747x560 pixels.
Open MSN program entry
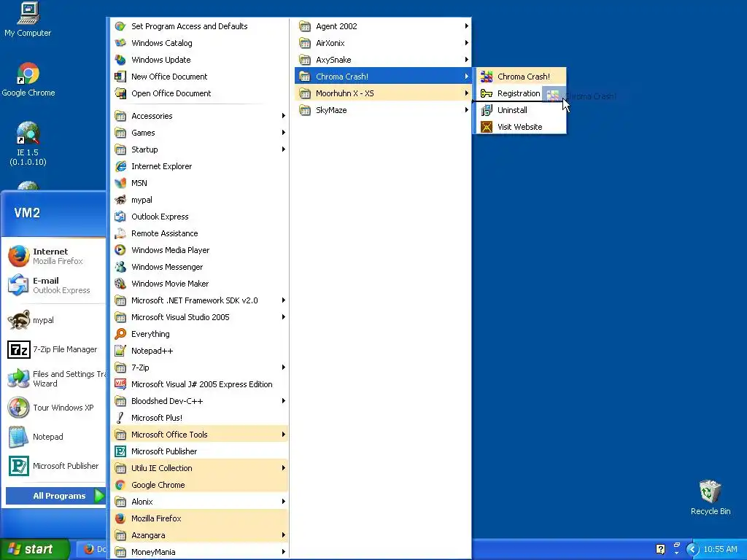pos(200,183)
